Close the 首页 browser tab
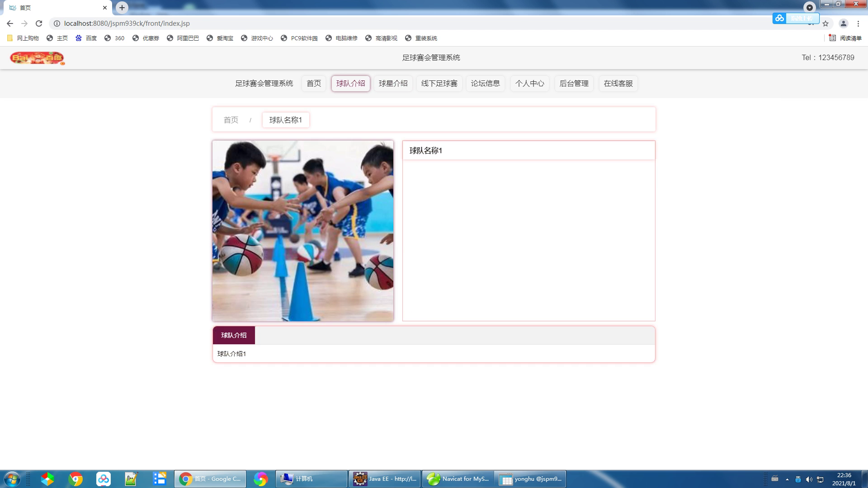 coord(105,8)
